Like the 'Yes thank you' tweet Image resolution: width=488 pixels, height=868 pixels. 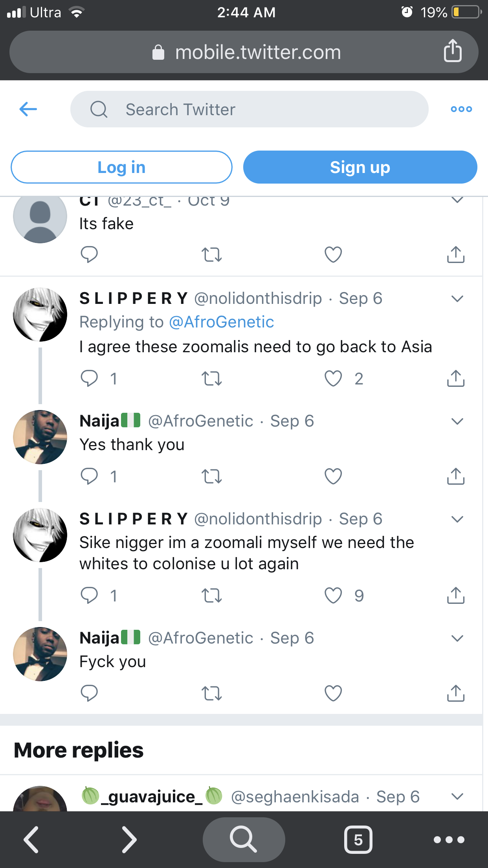333,476
